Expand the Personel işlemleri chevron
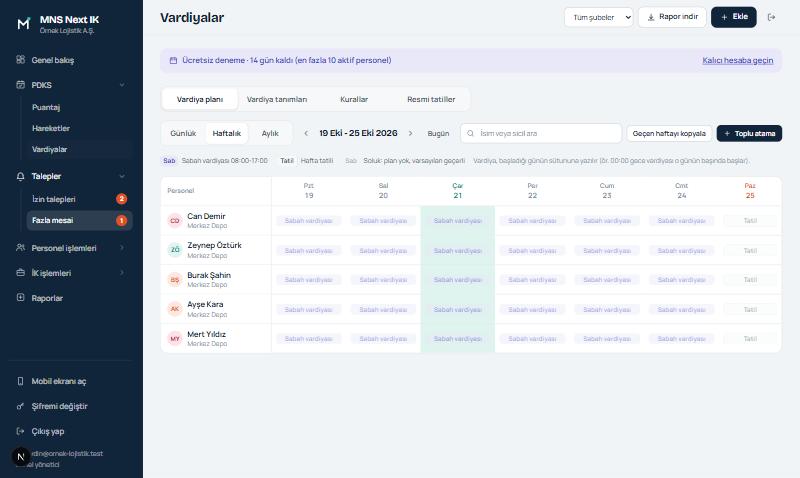Image resolution: width=800 pixels, height=478 pixels. click(x=122, y=247)
